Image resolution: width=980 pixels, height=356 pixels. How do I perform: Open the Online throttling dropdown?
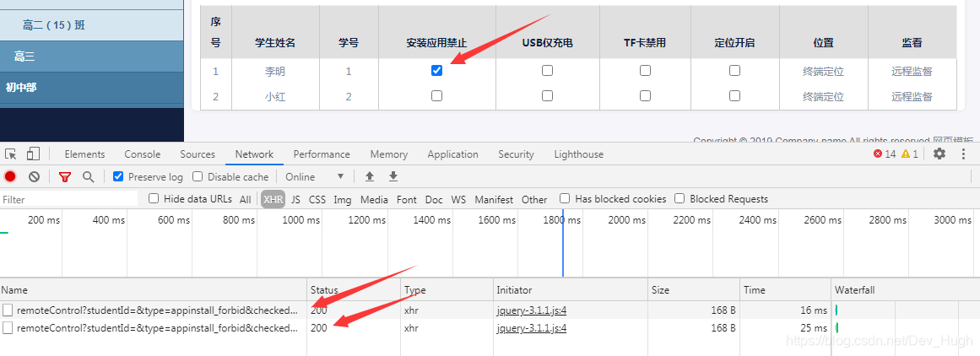pyautogui.click(x=314, y=177)
